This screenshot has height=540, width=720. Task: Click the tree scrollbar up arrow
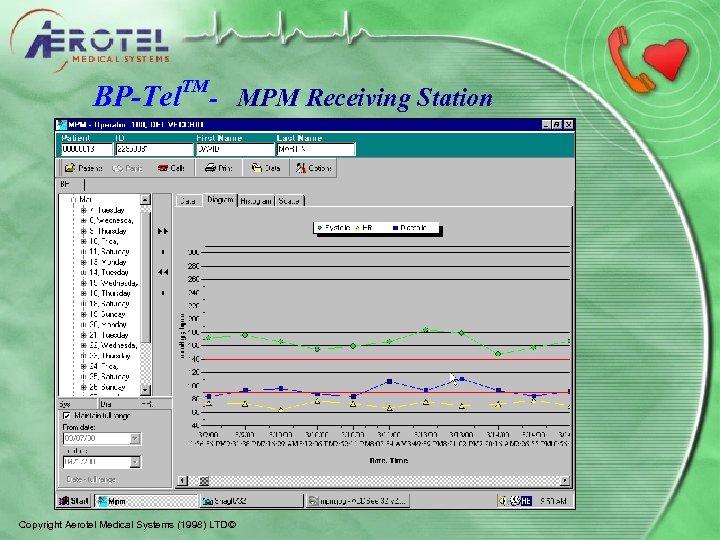(x=145, y=200)
